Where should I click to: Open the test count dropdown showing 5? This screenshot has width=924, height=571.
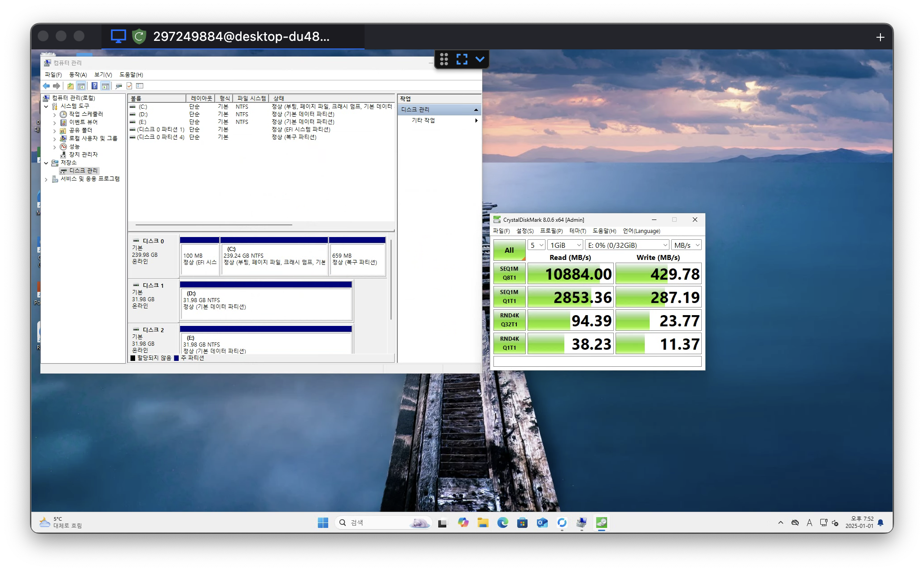click(x=537, y=245)
